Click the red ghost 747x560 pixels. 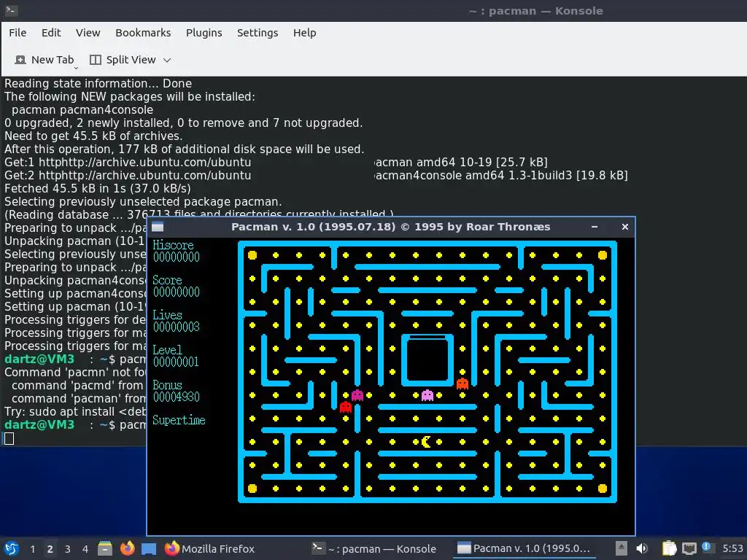345,407
